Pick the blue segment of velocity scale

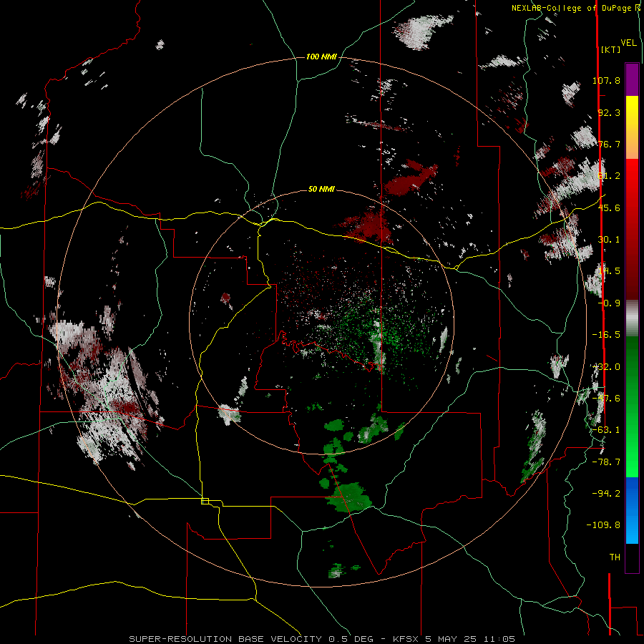pos(632,510)
